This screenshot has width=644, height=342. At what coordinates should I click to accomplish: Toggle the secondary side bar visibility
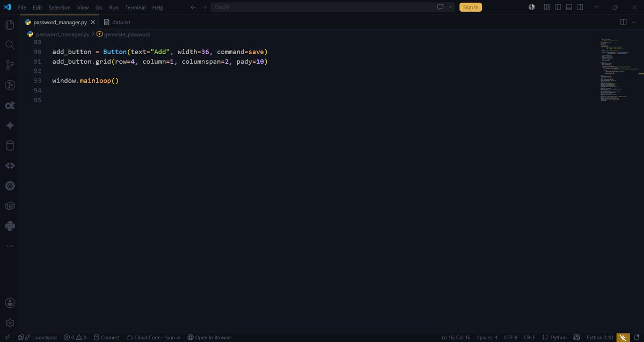580,8
